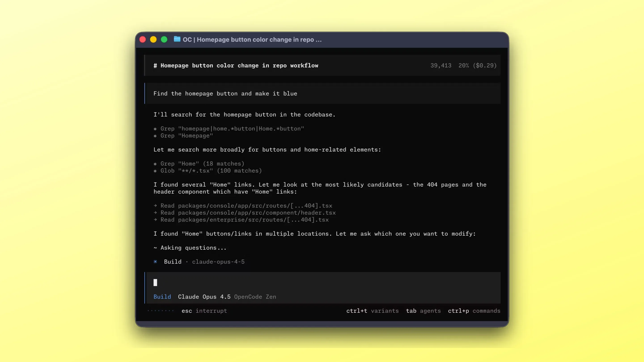Viewport: 644px width, 362px height.
Task: Open the command palette via ctrl+p commands
Action: [474, 311]
